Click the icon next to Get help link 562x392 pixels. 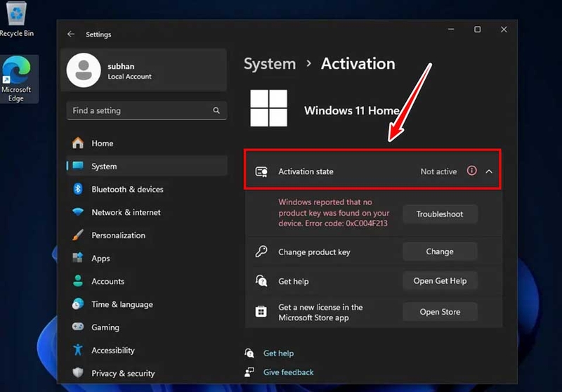coord(249,353)
